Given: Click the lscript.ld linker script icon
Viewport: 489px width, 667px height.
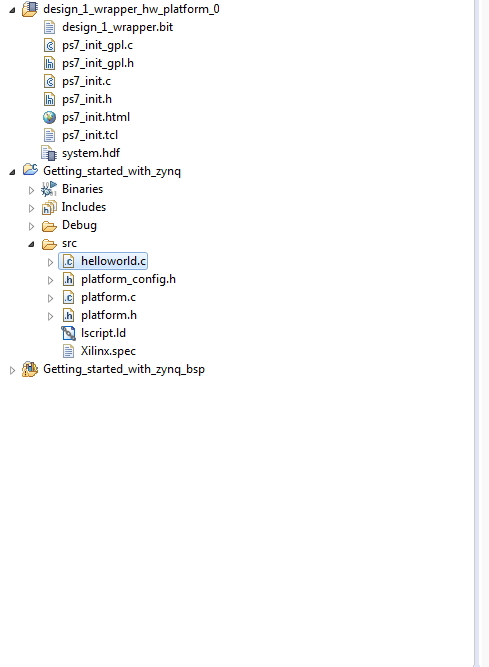Looking at the screenshot, I should coord(68,333).
